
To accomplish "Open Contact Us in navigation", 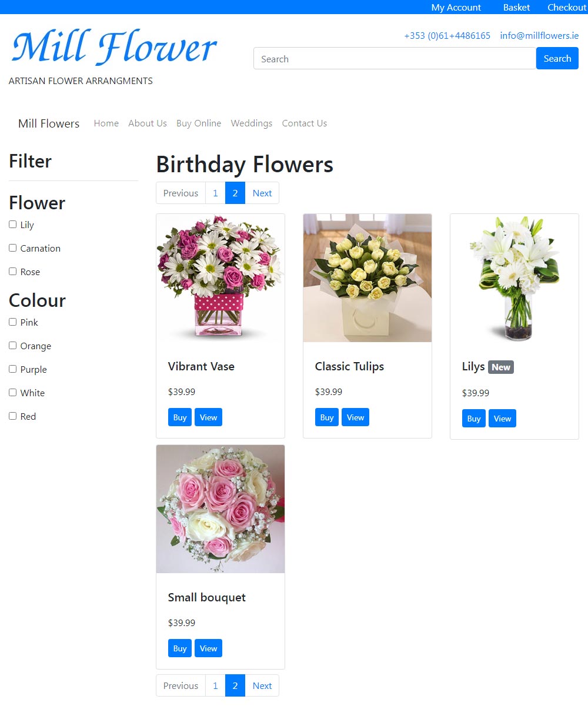I will [305, 123].
